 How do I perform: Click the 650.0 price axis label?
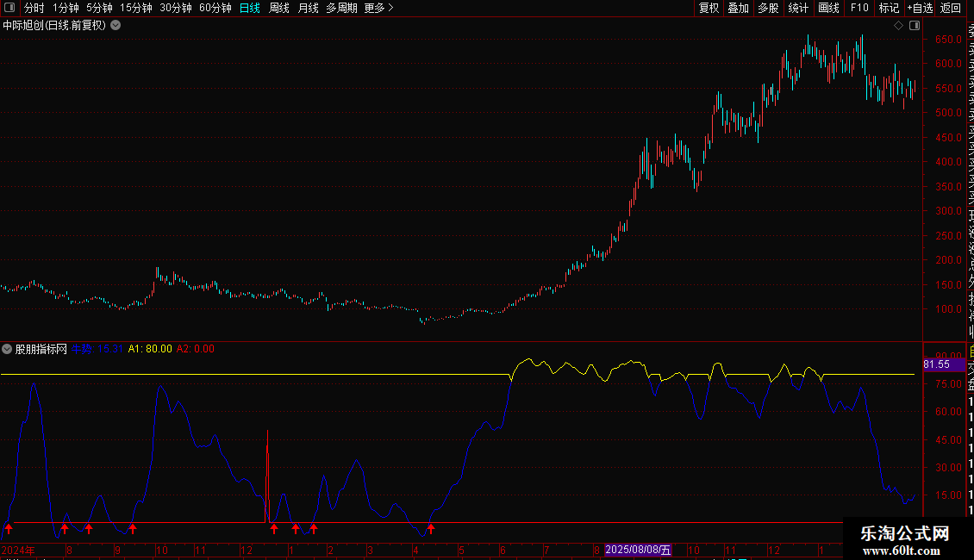tap(948, 39)
